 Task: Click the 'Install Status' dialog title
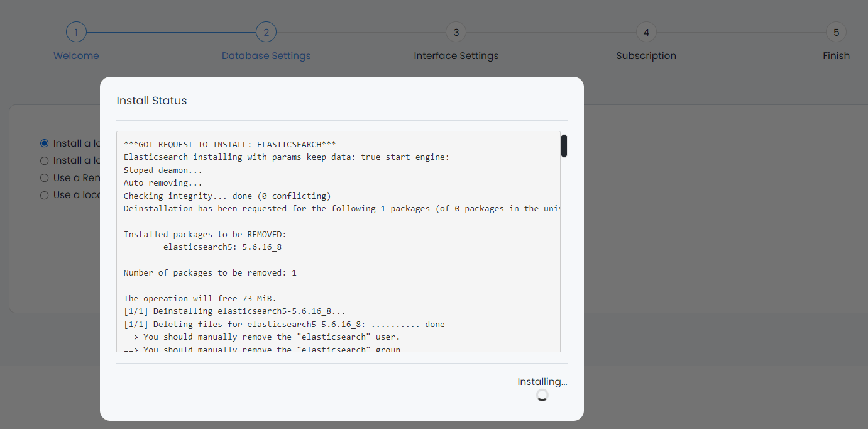pyautogui.click(x=151, y=101)
